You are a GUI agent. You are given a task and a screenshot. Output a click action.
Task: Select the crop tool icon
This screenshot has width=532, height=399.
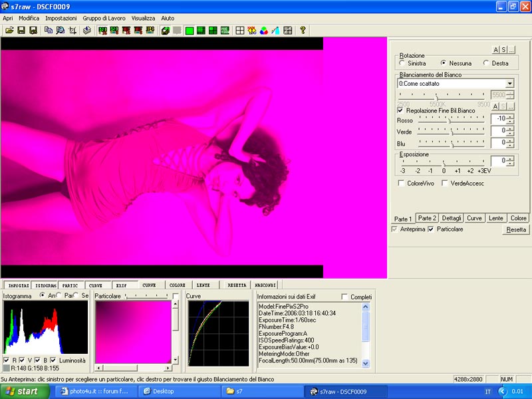pos(72,30)
